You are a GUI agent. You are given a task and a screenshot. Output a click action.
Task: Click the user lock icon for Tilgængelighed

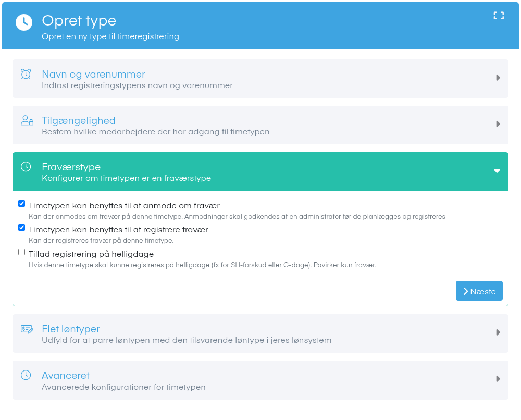pyautogui.click(x=27, y=120)
